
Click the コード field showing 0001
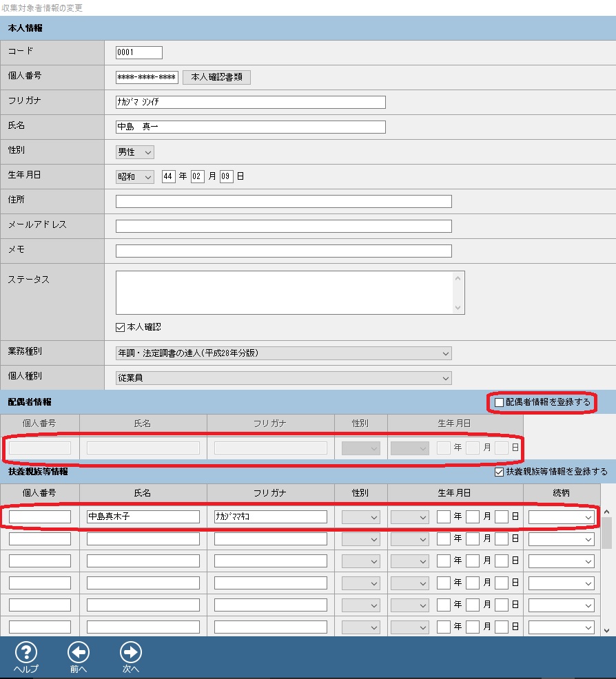point(138,52)
